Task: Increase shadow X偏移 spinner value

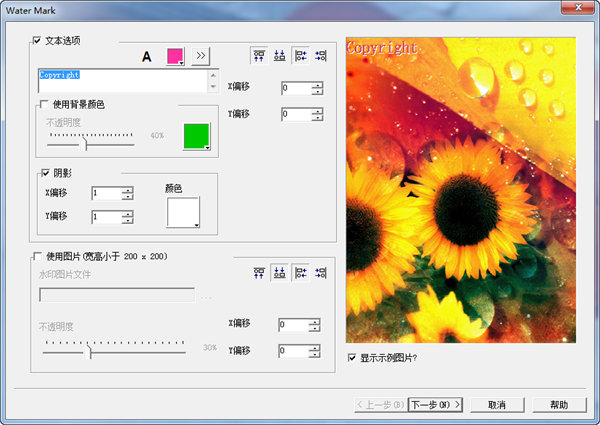Action: [127, 190]
